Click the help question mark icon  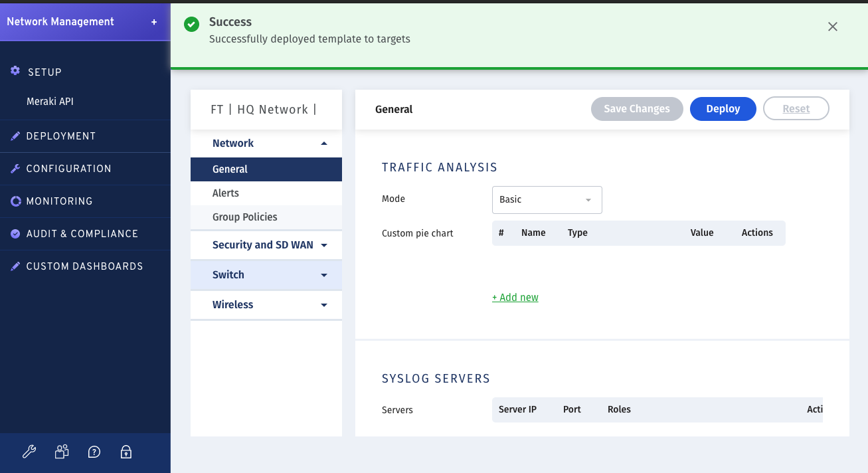[x=94, y=452]
